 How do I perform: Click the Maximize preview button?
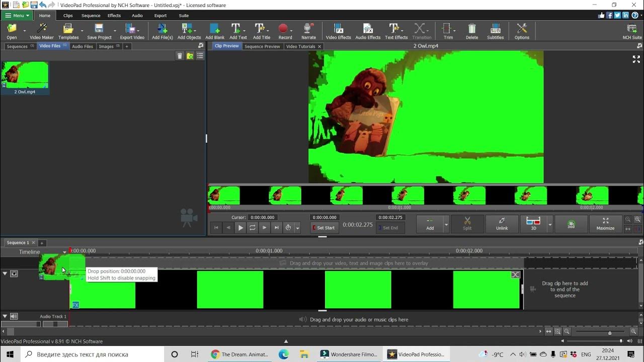pos(605,224)
